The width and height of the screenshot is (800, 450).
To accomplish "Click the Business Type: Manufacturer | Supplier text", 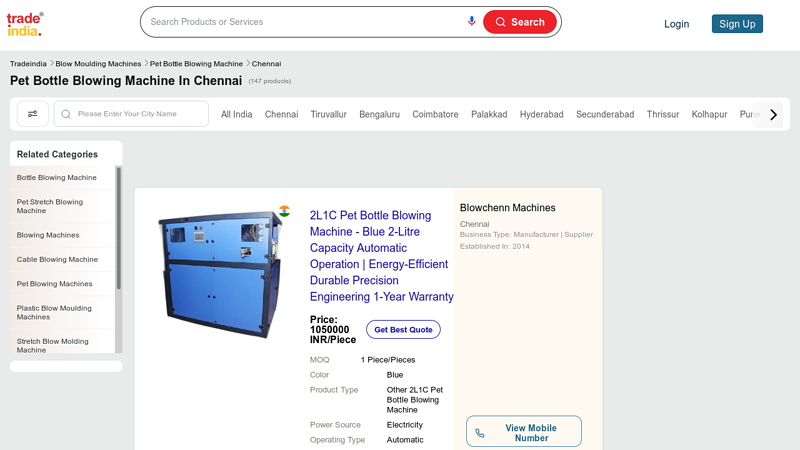I will pos(526,235).
